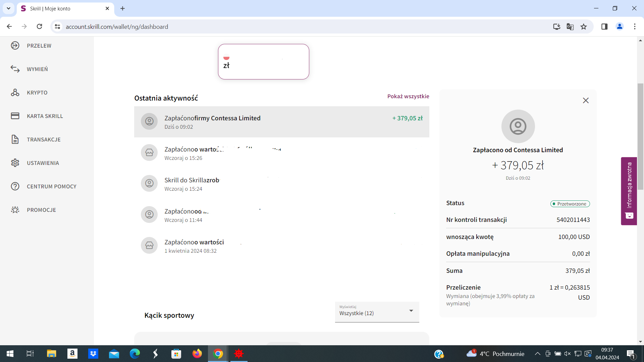Click the volume muted tray icon

click(x=568, y=354)
